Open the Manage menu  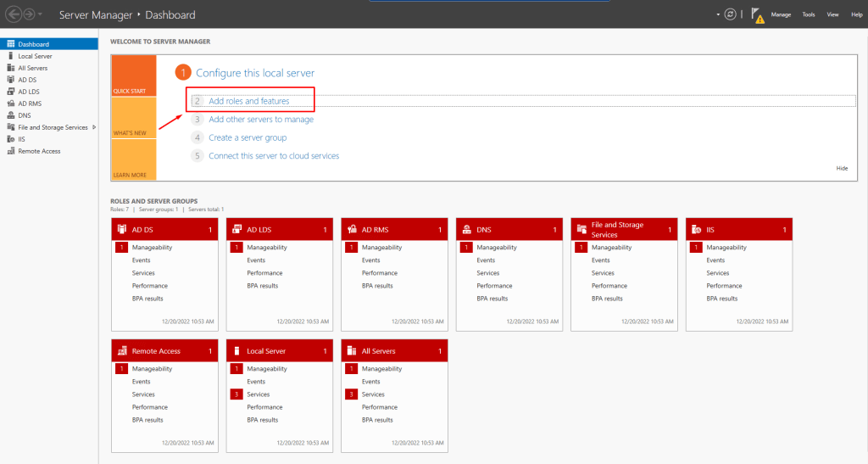pyautogui.click(x=781, y=15)
